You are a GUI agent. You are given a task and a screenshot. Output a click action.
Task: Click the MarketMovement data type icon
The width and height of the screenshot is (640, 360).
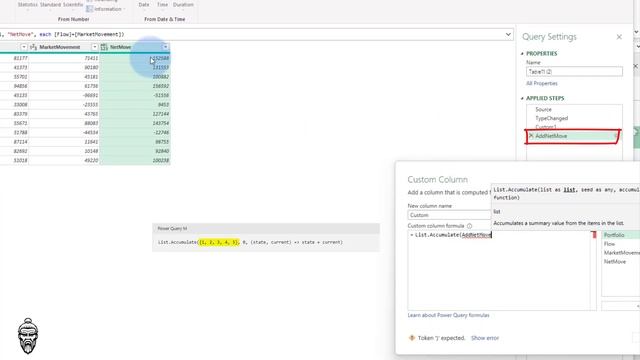(33, 47)
